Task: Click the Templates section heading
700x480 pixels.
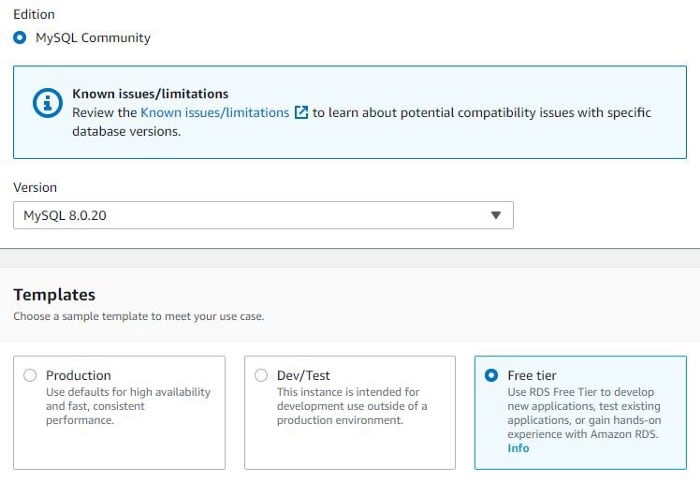Action: point(54,295)
